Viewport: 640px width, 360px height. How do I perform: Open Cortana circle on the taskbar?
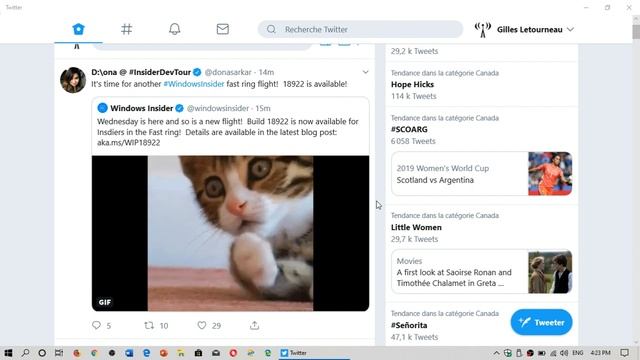(x=42, y=353)
